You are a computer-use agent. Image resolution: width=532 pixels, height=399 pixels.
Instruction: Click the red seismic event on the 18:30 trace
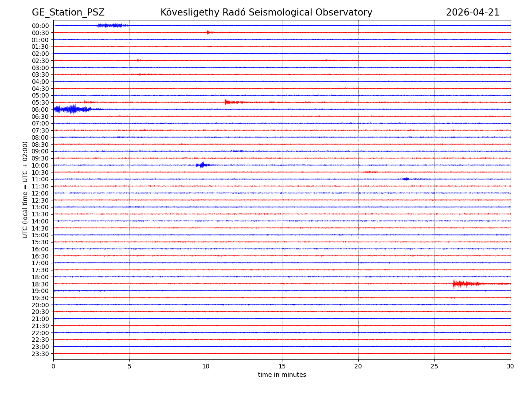coord(461,284)
